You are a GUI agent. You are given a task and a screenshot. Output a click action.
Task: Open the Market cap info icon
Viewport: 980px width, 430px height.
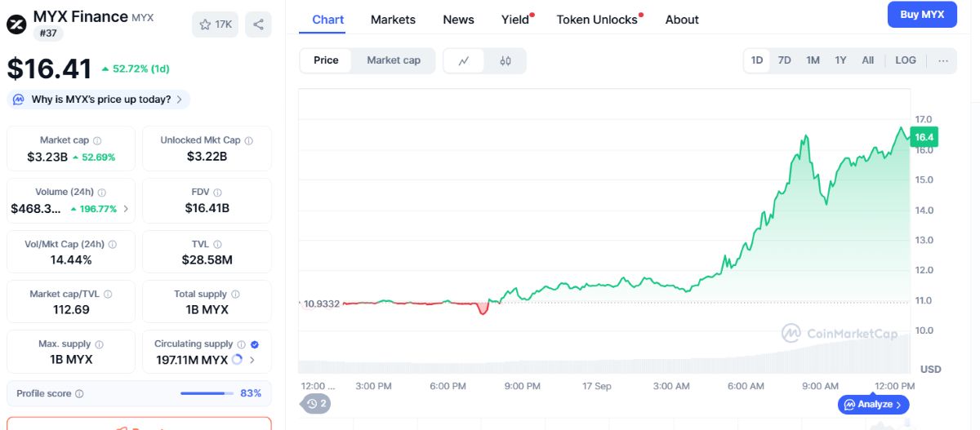[97, 141]
